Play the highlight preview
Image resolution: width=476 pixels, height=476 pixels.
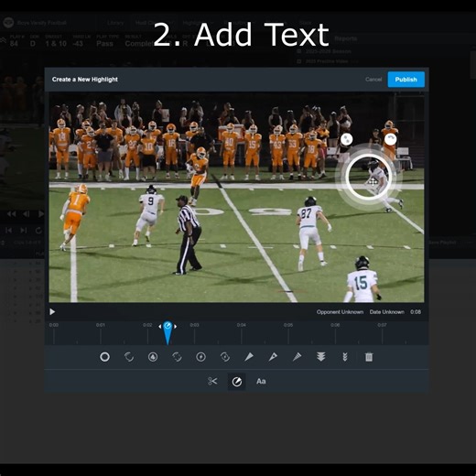(52, 312)
